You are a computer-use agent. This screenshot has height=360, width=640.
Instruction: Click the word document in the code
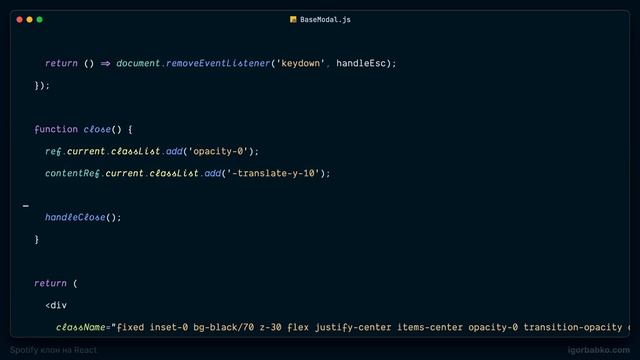[x=138, y=63]
